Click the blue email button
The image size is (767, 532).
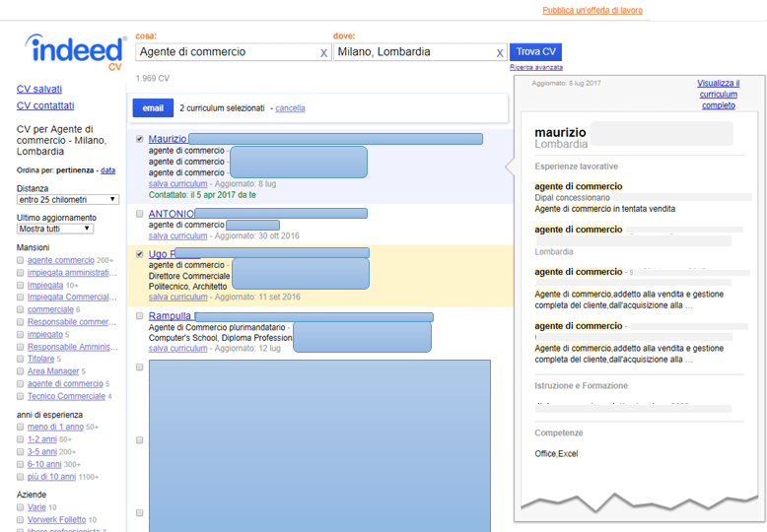click(153, 108)
